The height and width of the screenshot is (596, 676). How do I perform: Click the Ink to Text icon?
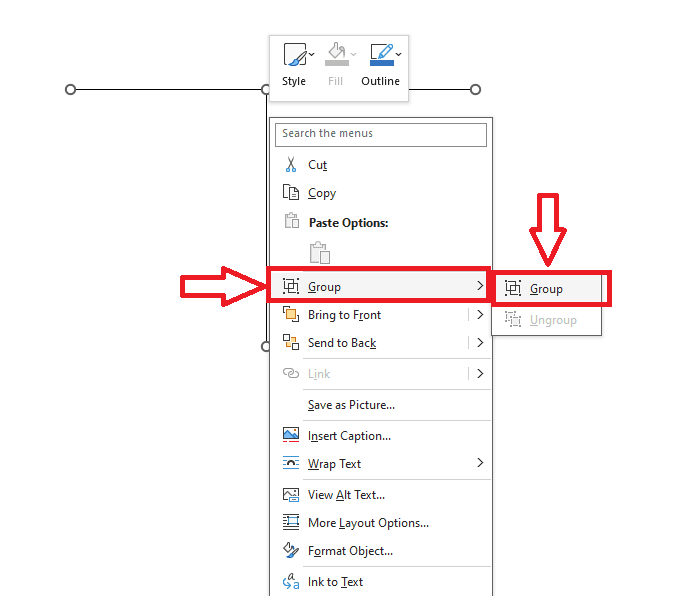291,581
